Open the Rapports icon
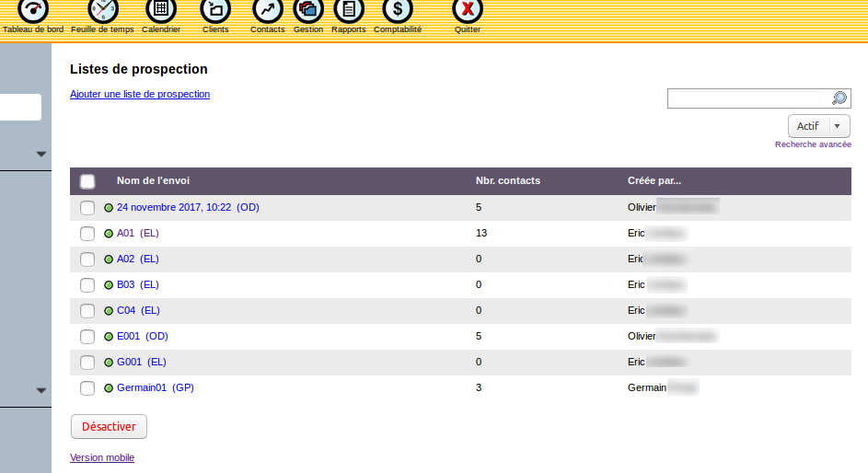 click(349, 10)
